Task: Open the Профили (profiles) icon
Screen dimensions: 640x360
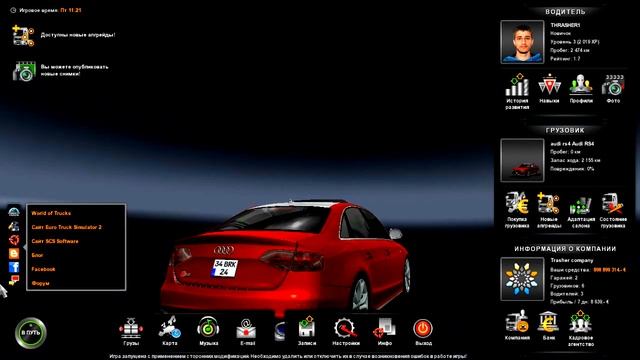Action: 581,85
